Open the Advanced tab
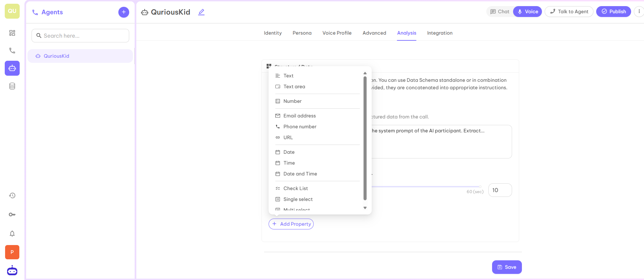Viewport: 644px width, 280px height. [374, 33]
